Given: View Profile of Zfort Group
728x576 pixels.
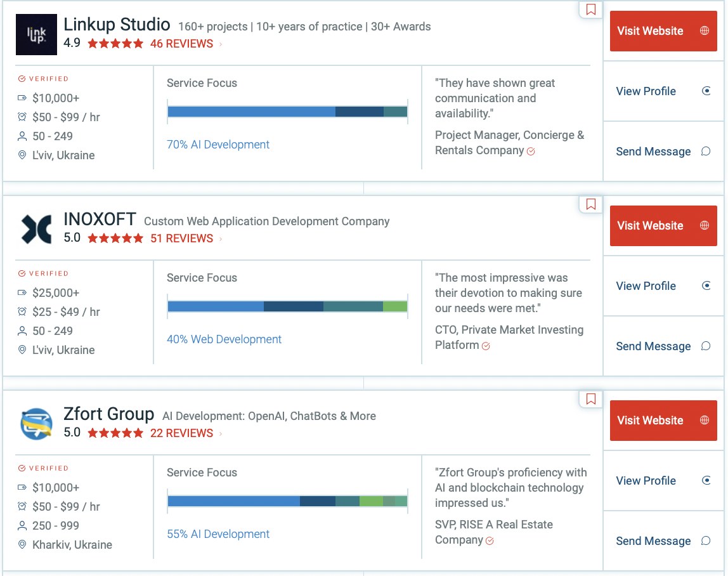Looking at the screenshot, I should [663, 480].
